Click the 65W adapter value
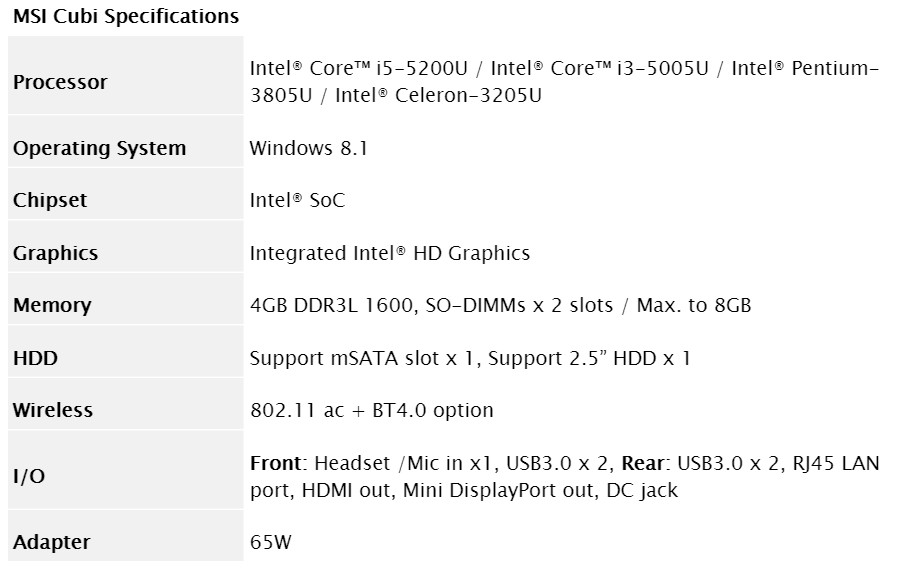The height and width of the screenshot is (573, 899). (x=271, y=542)
